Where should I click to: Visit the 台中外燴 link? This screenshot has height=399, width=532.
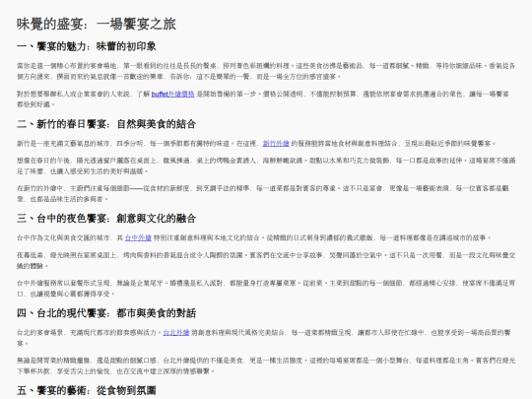tap(138, 237)
